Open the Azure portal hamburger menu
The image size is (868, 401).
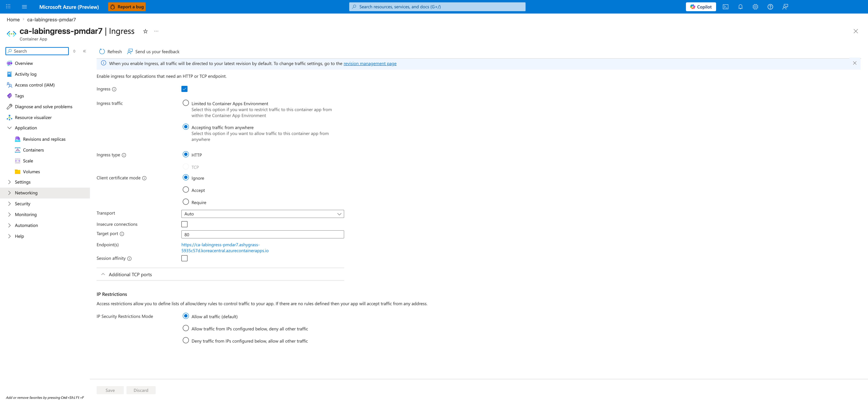coord(24,7)
